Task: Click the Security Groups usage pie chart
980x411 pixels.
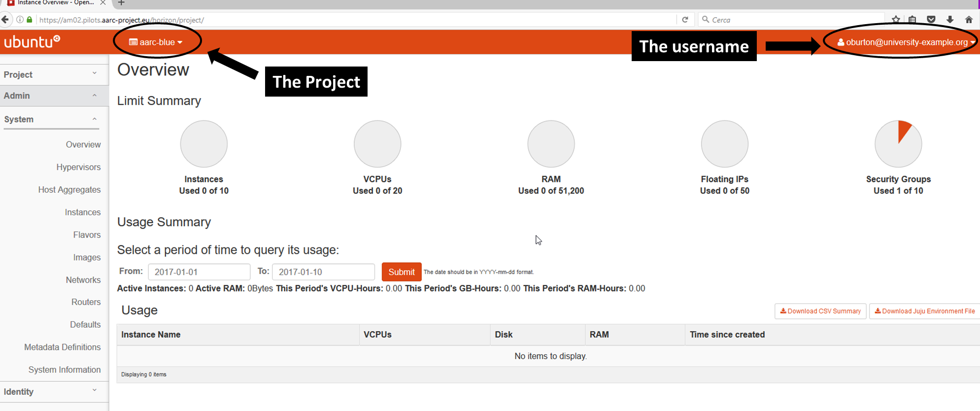Action: pos(898,144)
